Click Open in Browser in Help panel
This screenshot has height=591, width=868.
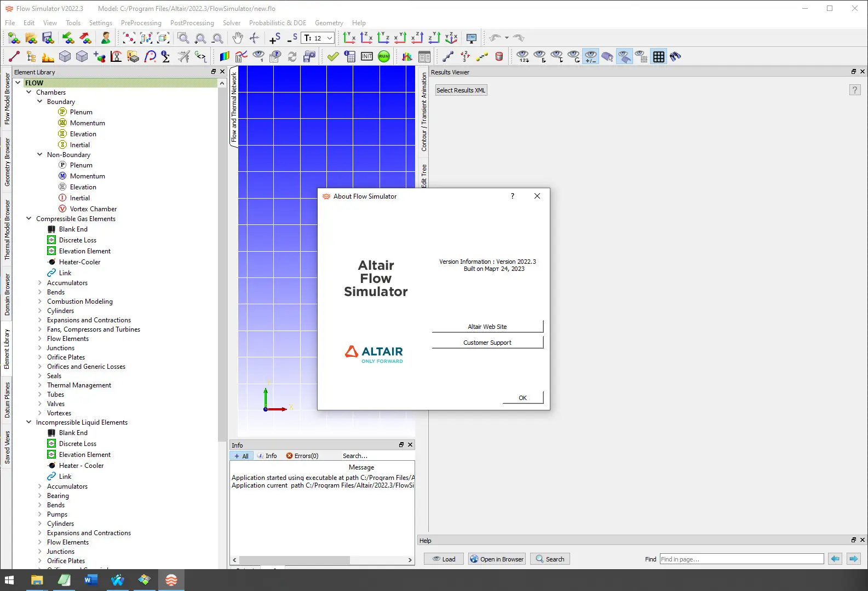(x=497, y=559)
